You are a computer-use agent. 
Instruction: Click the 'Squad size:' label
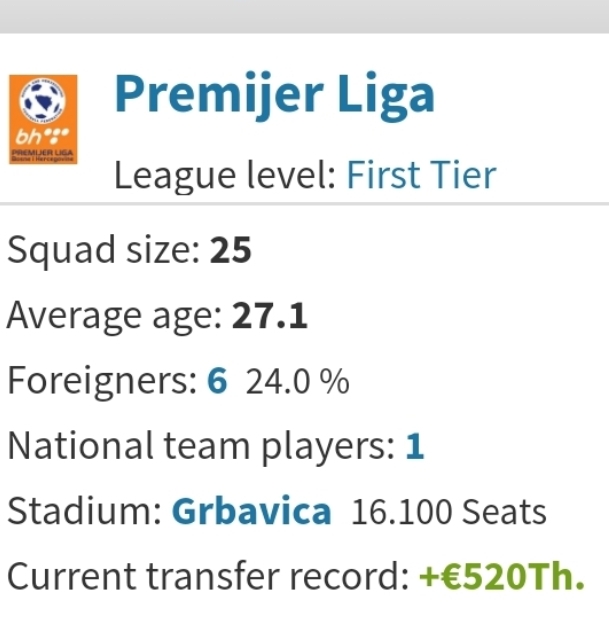(x=104, y=251)
